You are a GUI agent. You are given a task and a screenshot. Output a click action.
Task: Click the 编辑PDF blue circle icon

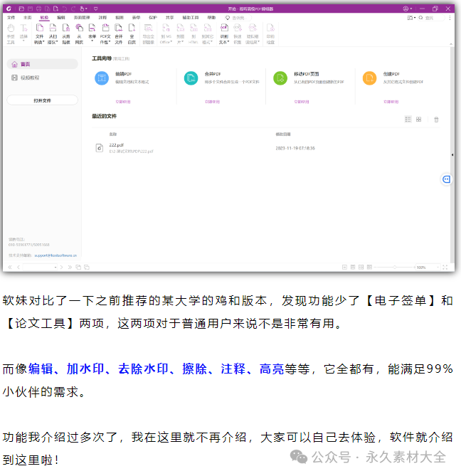pos(102,78)
